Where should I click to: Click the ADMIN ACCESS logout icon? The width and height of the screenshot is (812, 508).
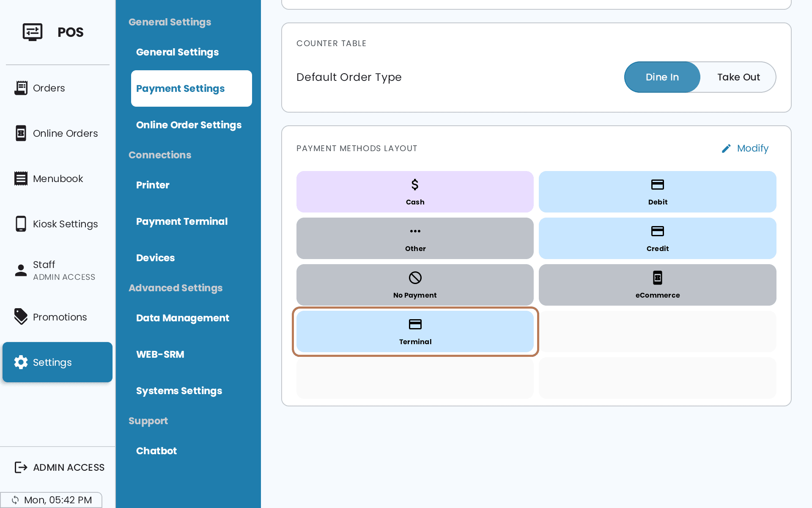pyautogui.click(x=21, y=467)
